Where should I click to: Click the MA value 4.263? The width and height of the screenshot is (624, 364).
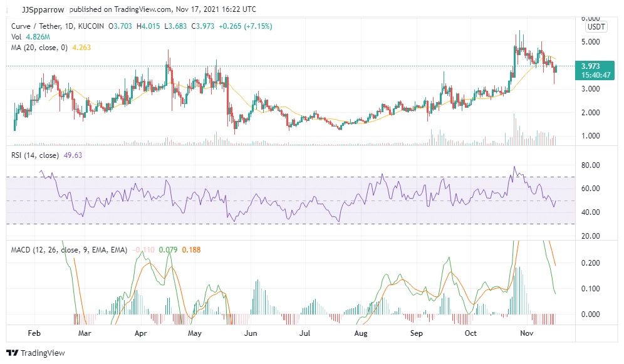coord(81,48)
